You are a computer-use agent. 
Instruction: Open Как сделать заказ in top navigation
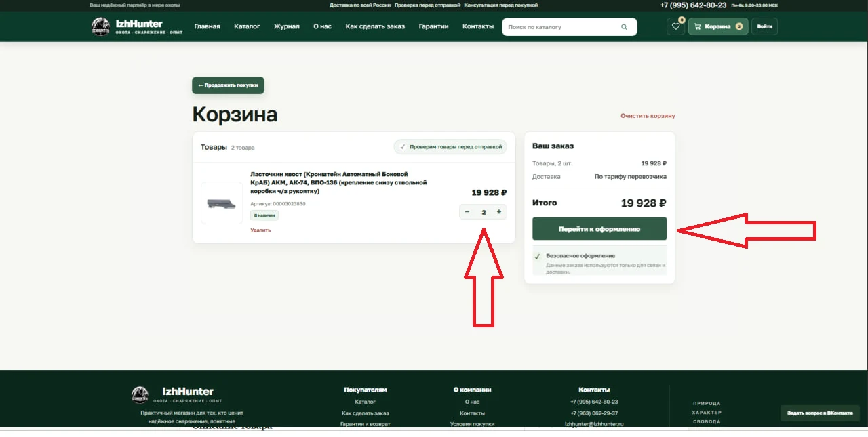tap(375, 26)
